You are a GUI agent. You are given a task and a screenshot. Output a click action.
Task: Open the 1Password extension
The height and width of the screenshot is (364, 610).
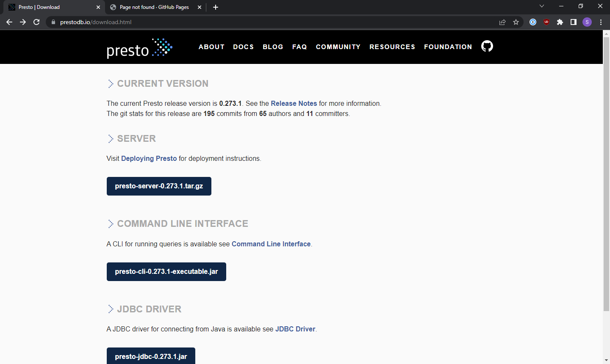533,22
